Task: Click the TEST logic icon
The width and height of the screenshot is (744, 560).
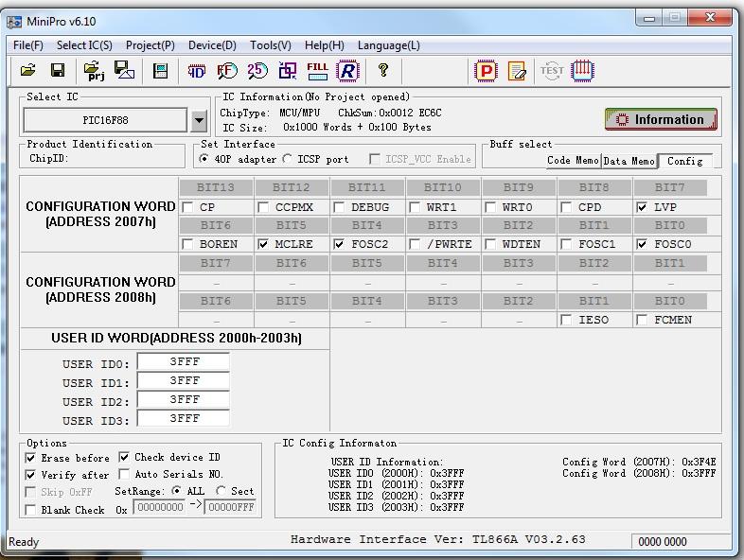Action: coord(552,71)
